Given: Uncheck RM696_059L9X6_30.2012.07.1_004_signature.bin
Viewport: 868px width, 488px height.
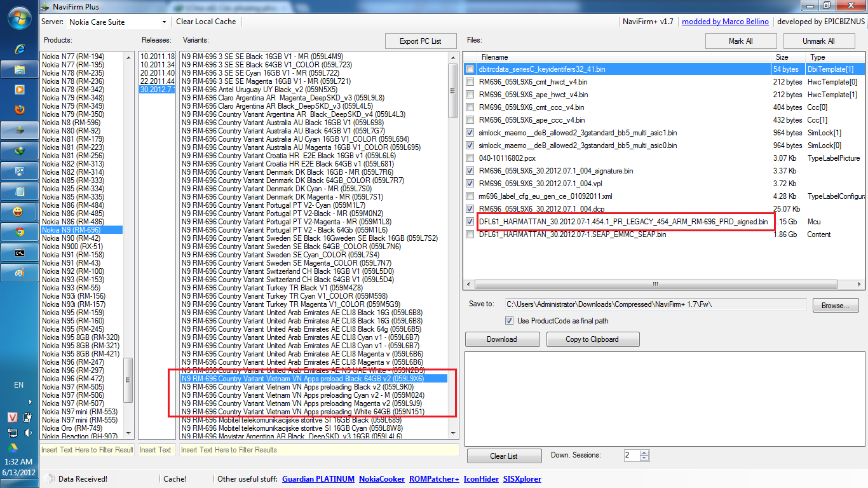Looking at the screenshot, I should pyautogui.click(x=470, y=170).
